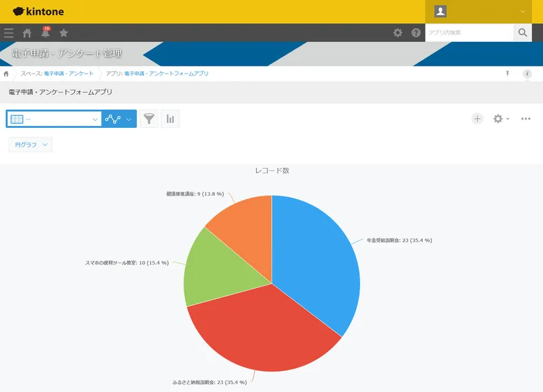
Task: Click the アプリ内検索 search field
Action: click(x=469, y=33)
